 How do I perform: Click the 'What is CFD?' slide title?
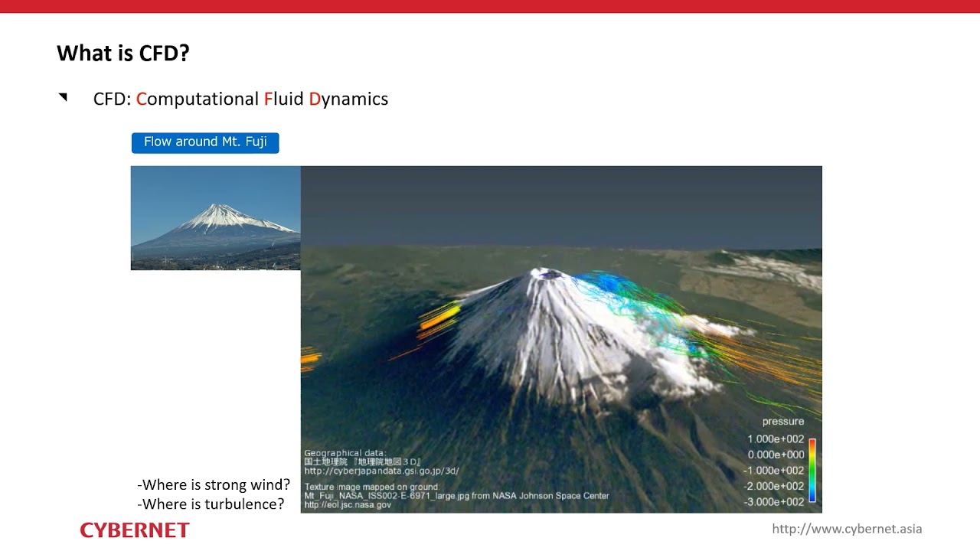coord(122,54)
